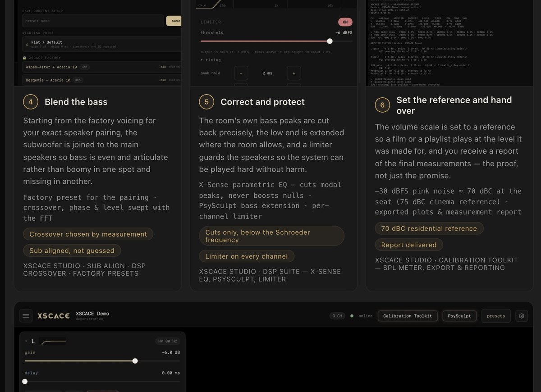
Task: Click the XSCACE logo
Action: pyautogui.click(x=54, y=316)
